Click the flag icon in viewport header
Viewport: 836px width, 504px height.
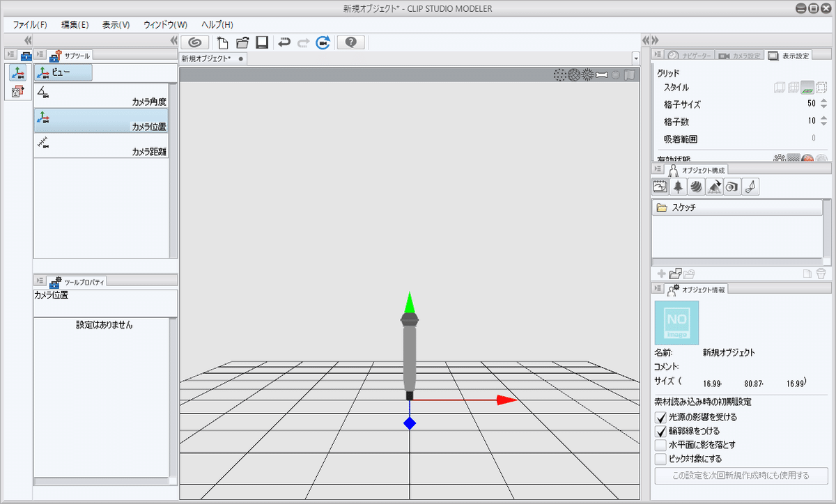pos(630,74)
